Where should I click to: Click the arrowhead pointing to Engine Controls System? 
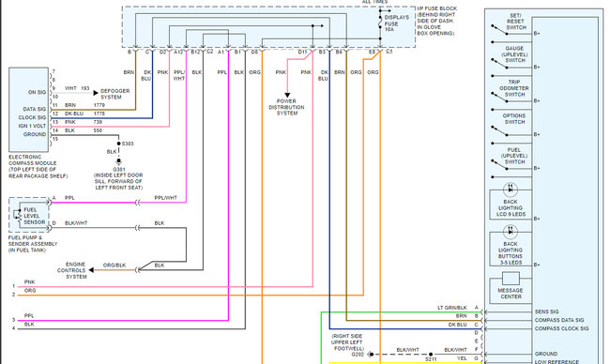click(91, 270)
